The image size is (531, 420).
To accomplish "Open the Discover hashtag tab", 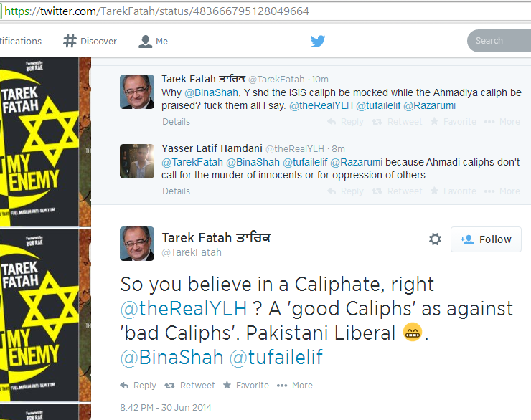I will (90, 41).
